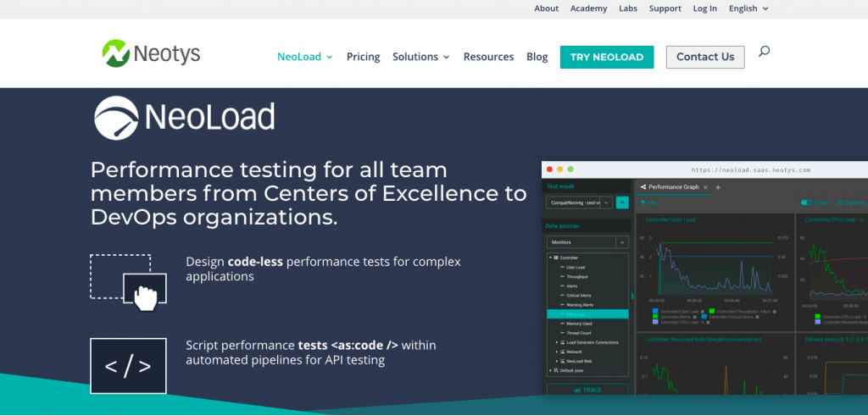Screen dimensions: 868x416
Task: Click the Neotys logo
Action: (151, 53)
